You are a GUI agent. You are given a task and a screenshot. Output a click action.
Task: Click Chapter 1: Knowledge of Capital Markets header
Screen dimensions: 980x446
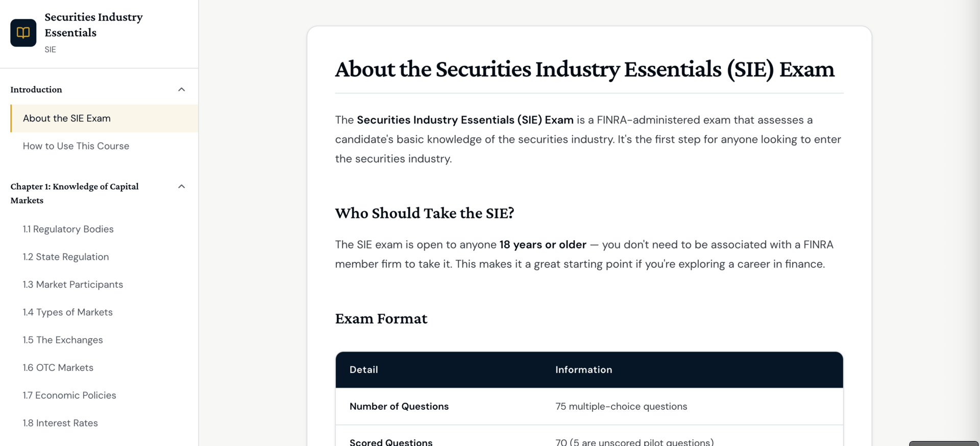click(75, 193)
